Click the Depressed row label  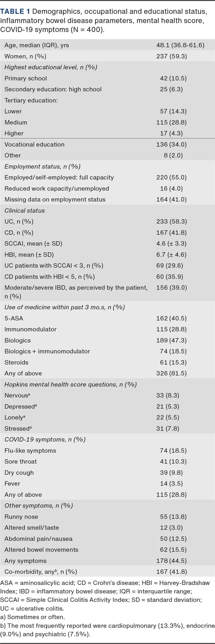click(x=20, y=407)
